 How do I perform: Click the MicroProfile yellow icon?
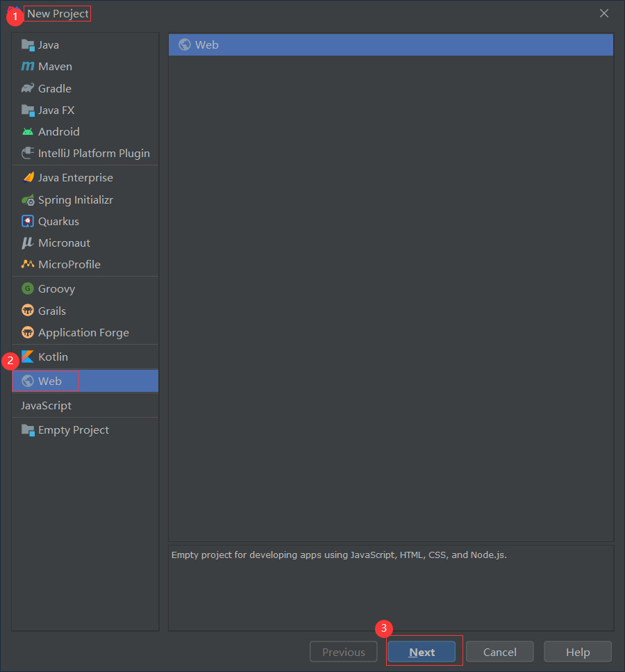(28, 264)
